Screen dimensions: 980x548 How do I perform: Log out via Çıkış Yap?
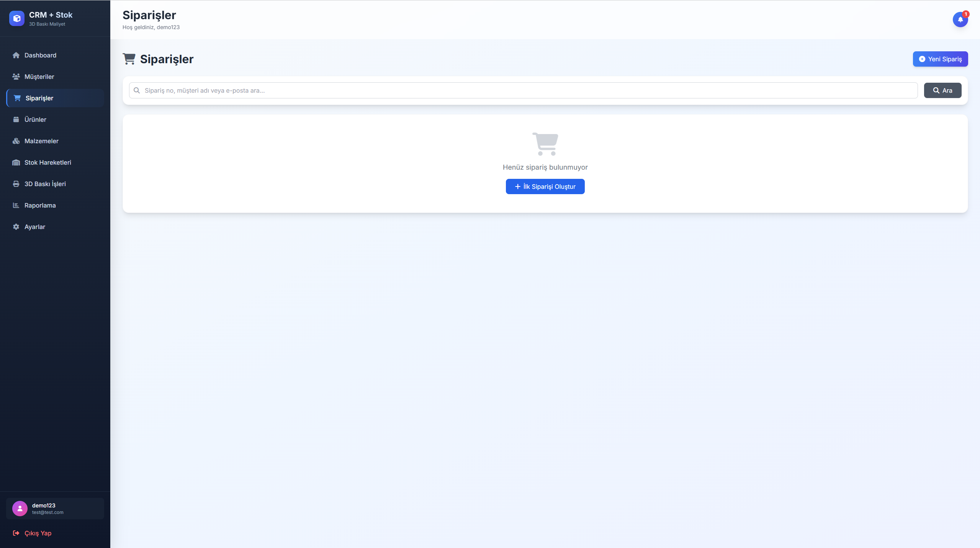click(x=38, y=533)
